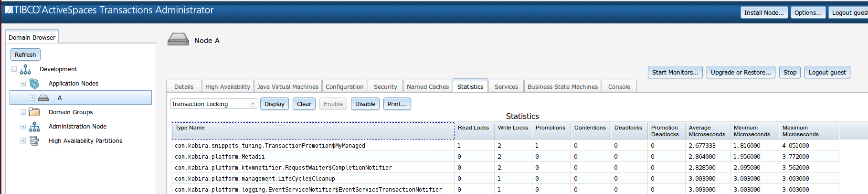This screenshot has width=868, height=194.
Task: Click the Clear statistics button
Action: pos(304,104)
